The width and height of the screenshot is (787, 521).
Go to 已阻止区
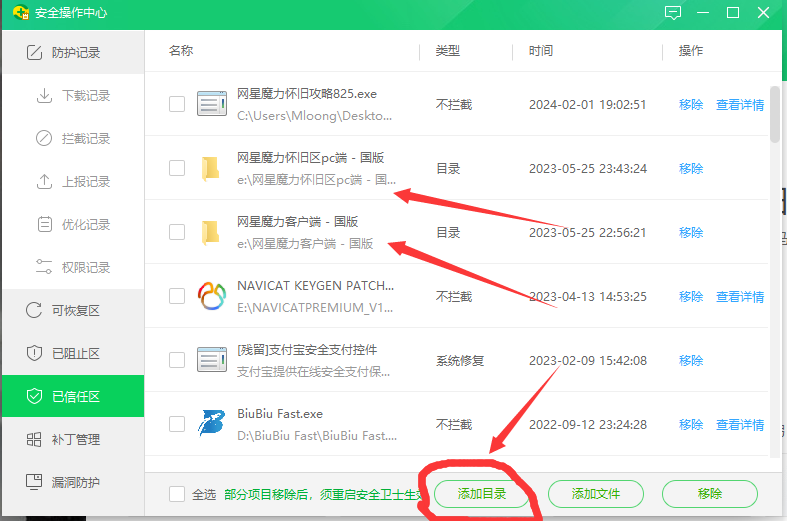click(x=73, y=353)
